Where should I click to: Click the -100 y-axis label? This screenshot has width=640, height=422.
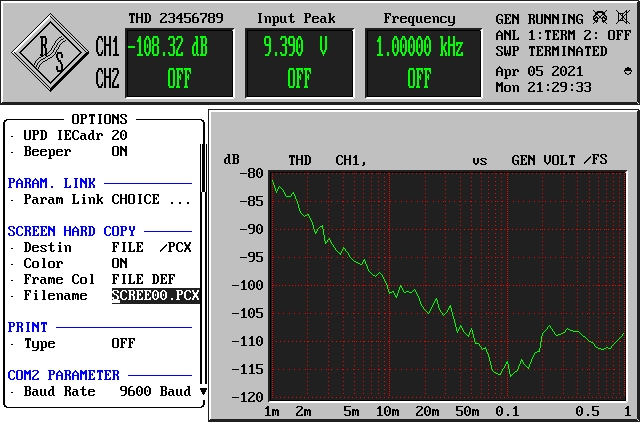[248, 285]
